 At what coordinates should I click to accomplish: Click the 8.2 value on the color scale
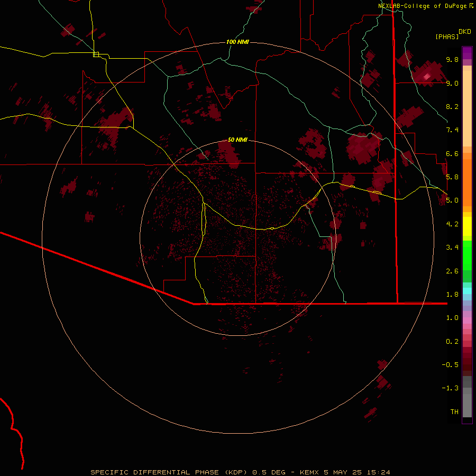point(452,106)
